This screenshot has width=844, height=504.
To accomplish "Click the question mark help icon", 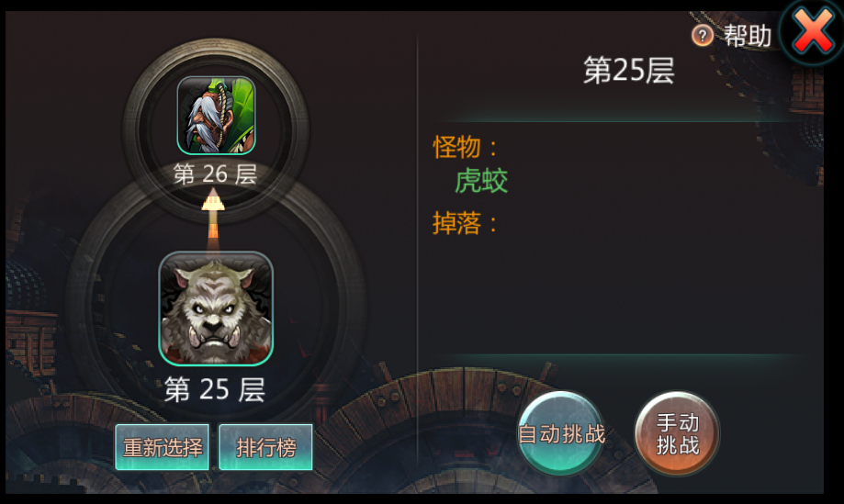I will [x=702, y=36].
